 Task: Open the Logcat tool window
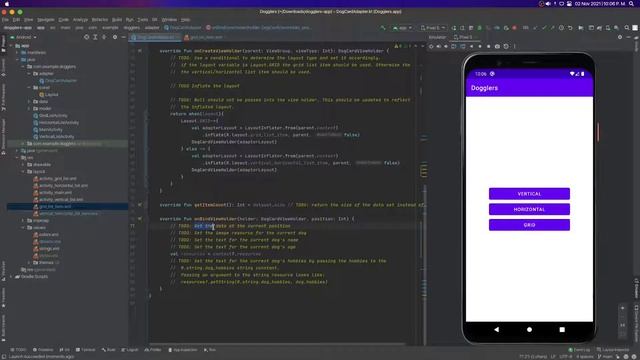click(x=130, y=350)
